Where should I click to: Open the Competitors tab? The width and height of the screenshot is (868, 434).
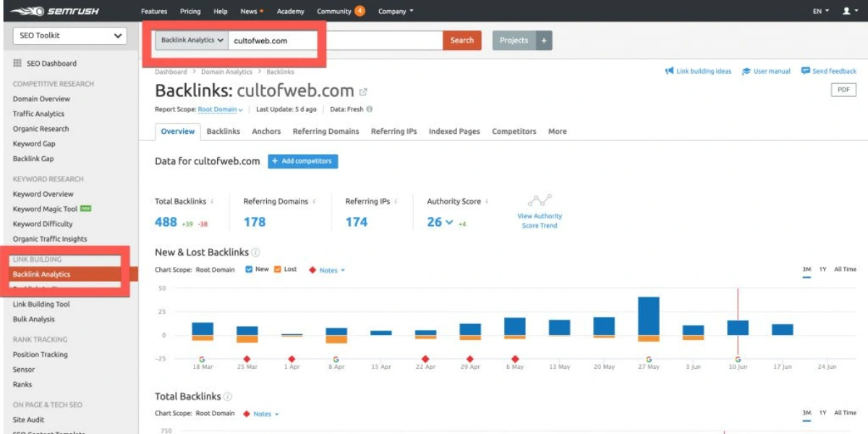(514, 132)
